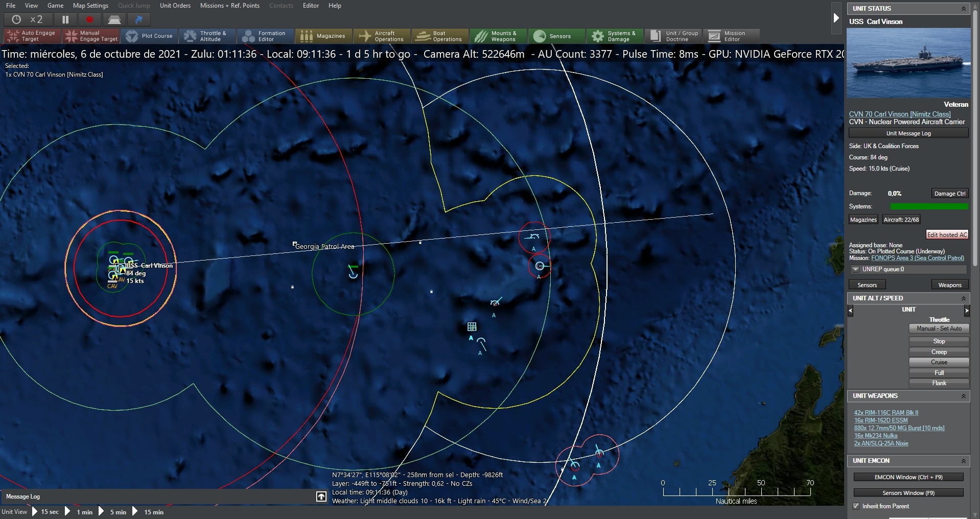This screenshot has width=980, height=519.
Task: Open the link 42x RIM-116C RAM Blk II
Action: coord(886,412)
